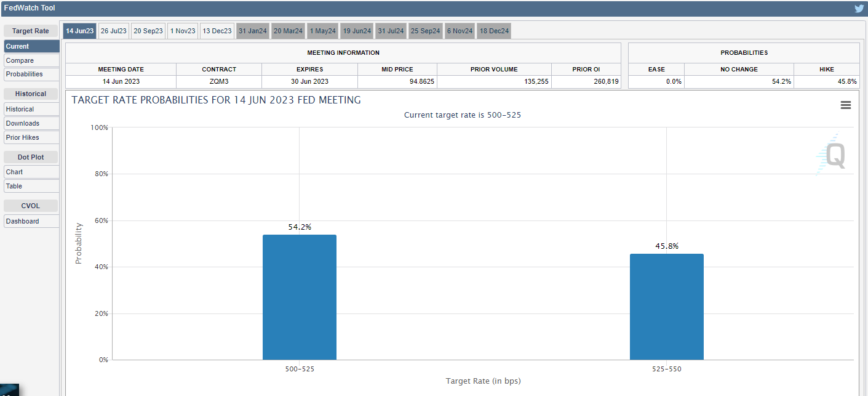Open the 31 Jul24 meeting tab
This screenshot has height=396, width=868.
[x=391, y=31]
